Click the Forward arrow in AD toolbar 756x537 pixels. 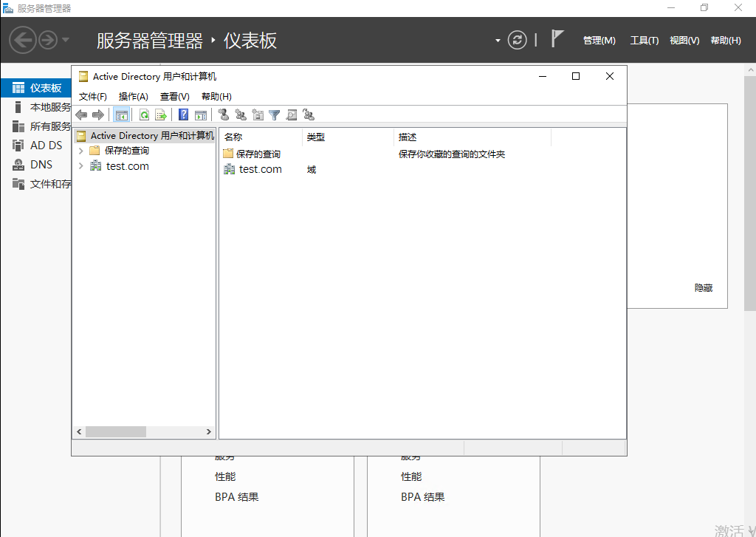[98, 114]
